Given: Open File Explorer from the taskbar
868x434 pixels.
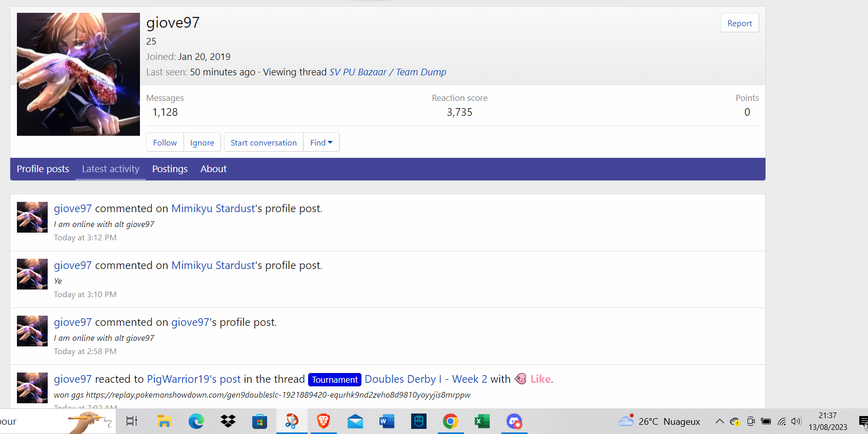Looking at the screenshot, I should [x=164, y=421].
